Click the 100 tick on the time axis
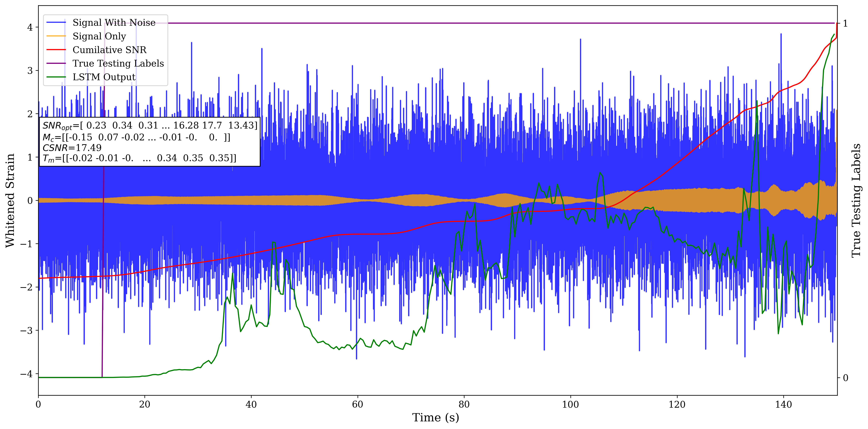Image resolution: width=868 pixels, height=429 pixels. click(x=570, y=404)
